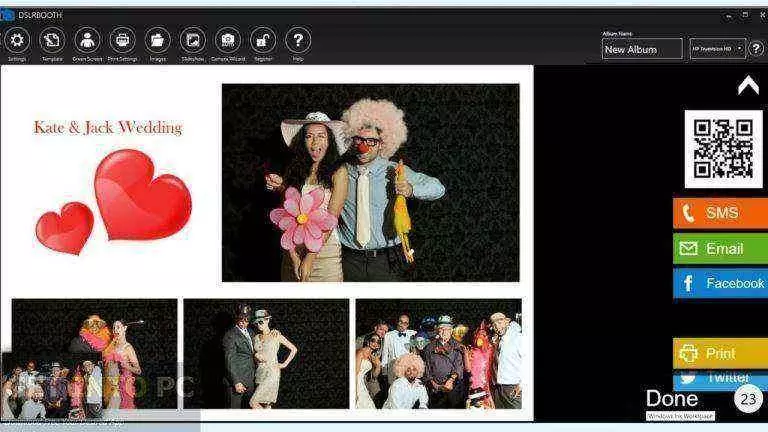Start the Camera Wizard
Screen dimensions: 768x432
coord(228,40)
